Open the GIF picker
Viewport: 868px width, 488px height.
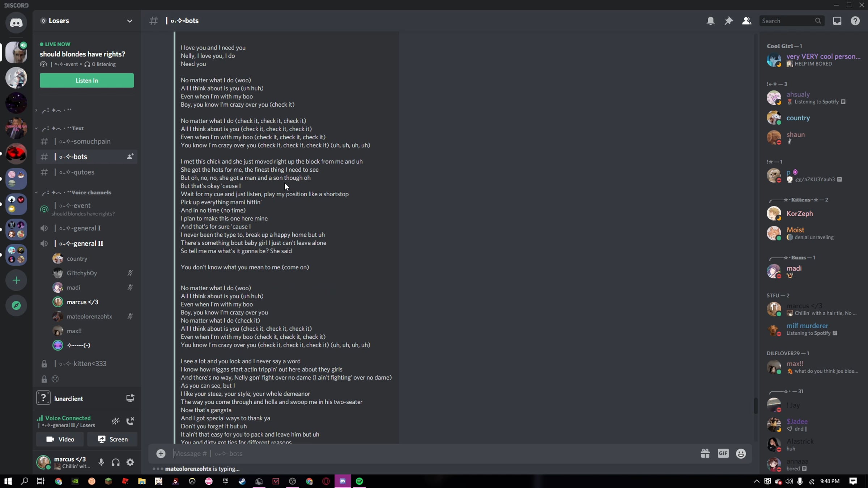point(723,453)
